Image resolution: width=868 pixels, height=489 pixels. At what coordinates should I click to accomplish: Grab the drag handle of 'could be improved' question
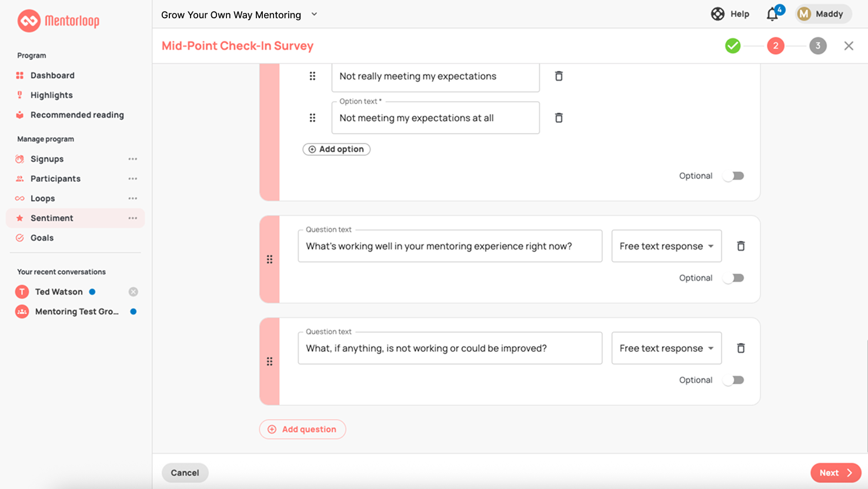(269, 361)
